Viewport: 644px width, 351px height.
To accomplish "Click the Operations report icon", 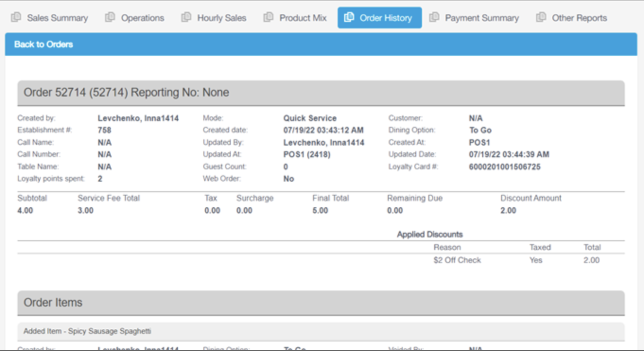I will point(109,18).
